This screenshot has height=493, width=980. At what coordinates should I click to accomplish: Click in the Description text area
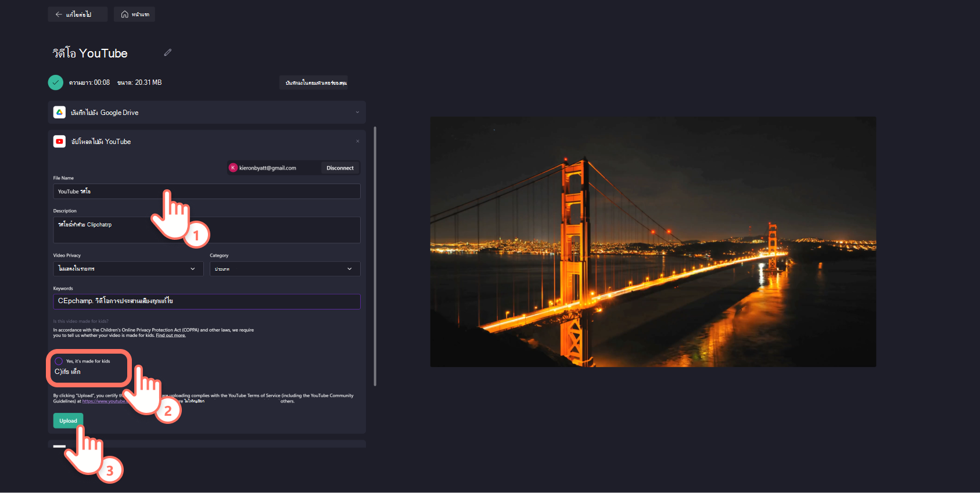point(207,230)
